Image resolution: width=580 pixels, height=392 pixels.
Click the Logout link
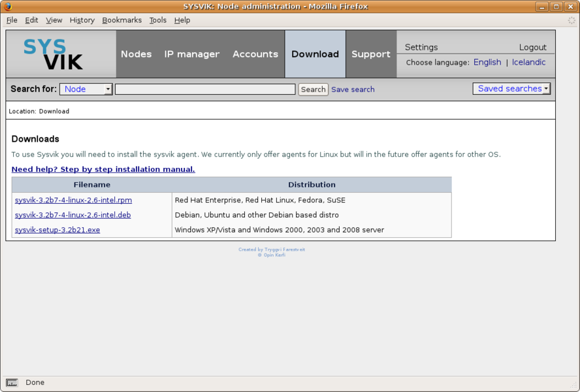(533, 47)
